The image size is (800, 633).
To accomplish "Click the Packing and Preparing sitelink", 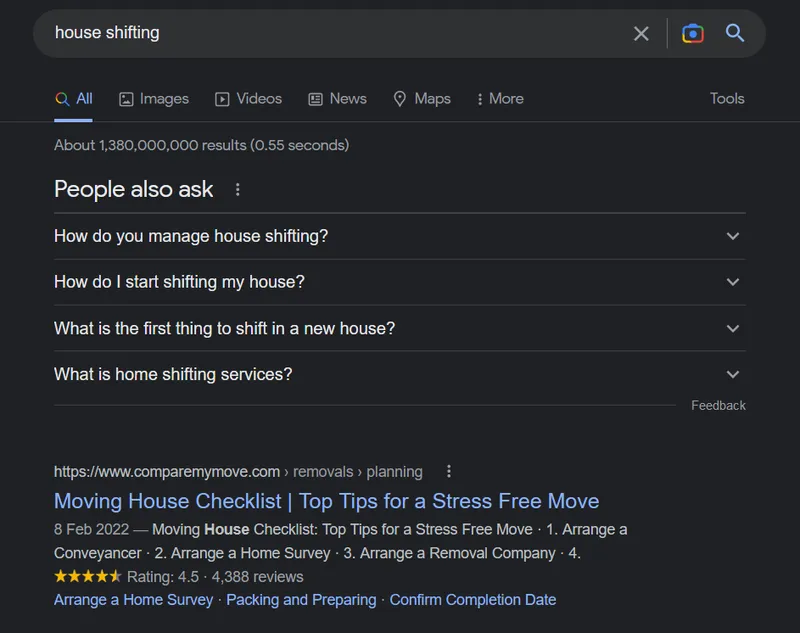I will pos(301,599).
